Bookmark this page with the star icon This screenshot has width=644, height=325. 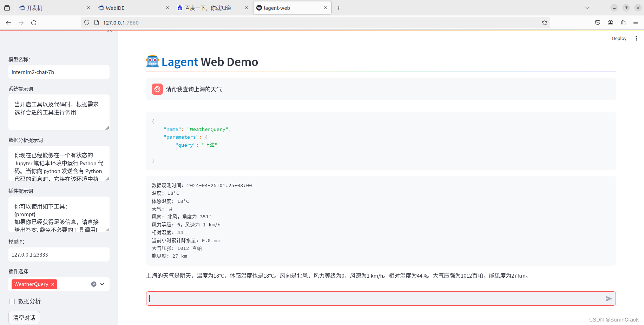tap(544, 22)
